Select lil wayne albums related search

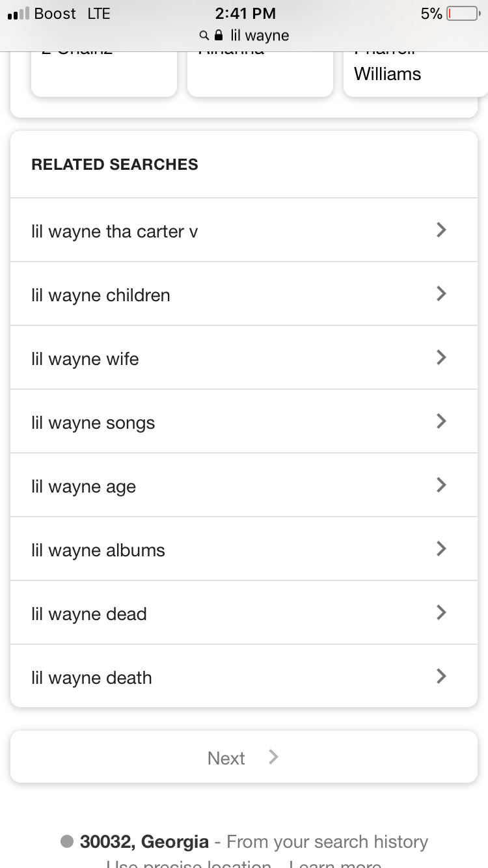click(98, 550)
